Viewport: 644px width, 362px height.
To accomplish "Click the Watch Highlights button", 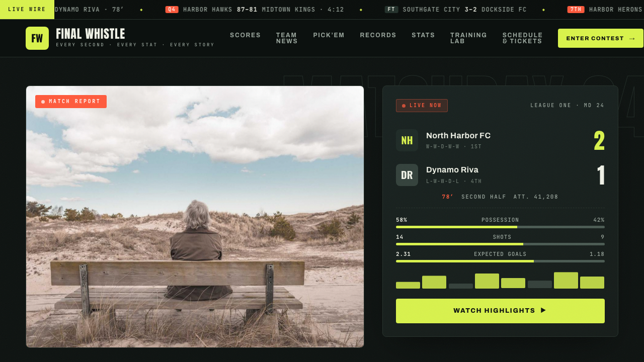I will click(500, 311).
